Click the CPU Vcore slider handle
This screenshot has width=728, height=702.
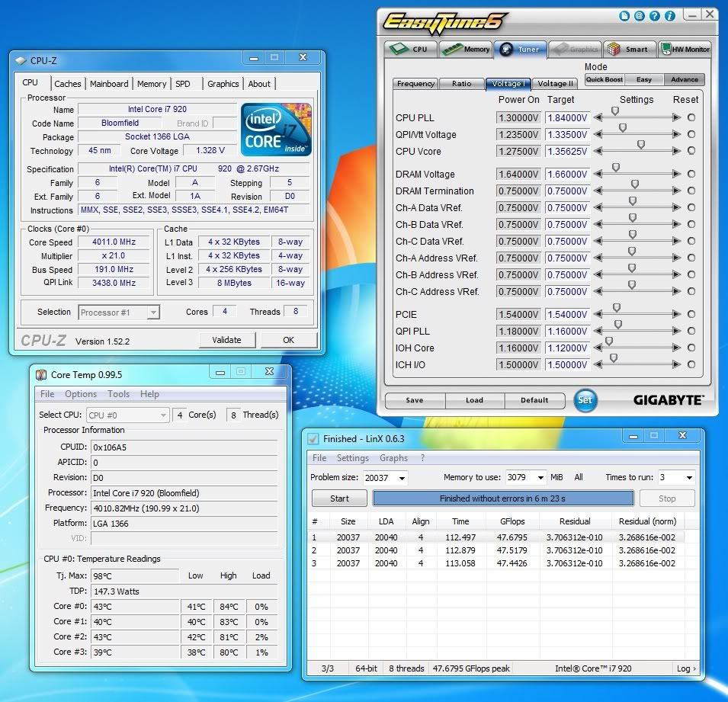[641, 145]
